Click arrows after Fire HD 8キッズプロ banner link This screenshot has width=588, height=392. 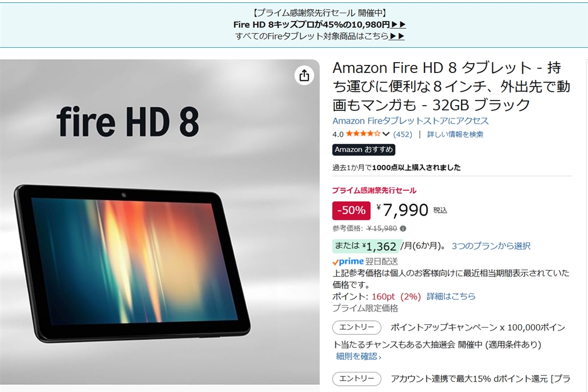[x=399, y=24]
